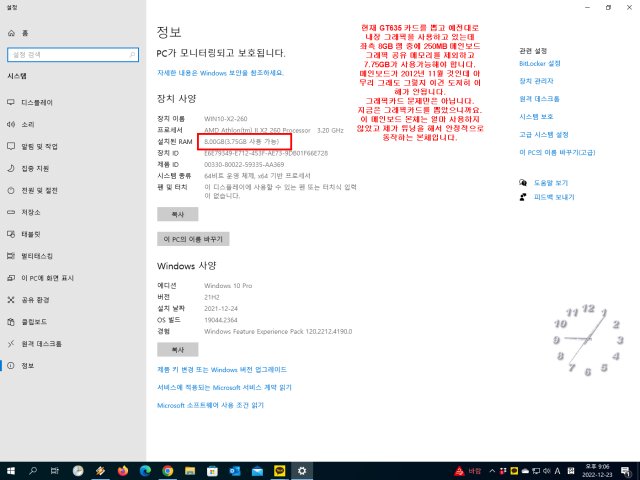Click 이 PC의 이름 바꾸기 button
The width and height of the screenshot is (640, 480).
(193, 239)
